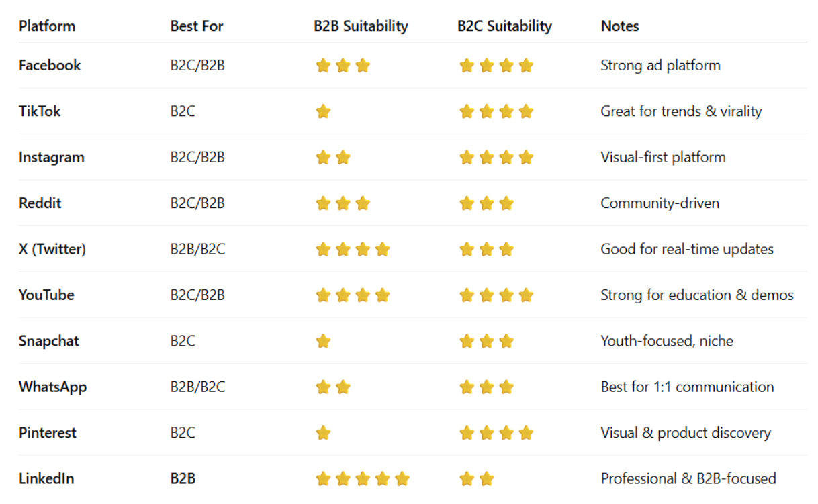Click the last B2C star in YouTube row

527,295
